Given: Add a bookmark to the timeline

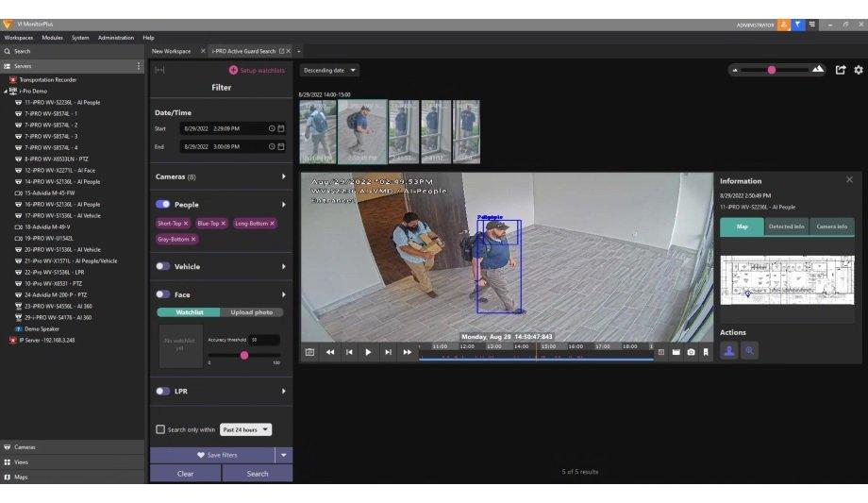Looking at the screenshot, I should pyautogui.click(x=706, y=352).
